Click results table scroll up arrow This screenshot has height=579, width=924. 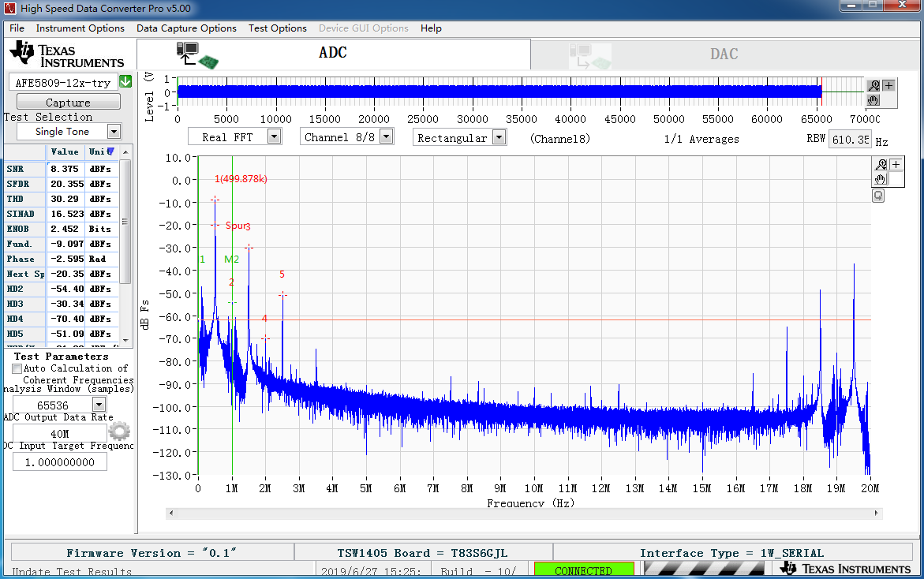(x=125, y=152)
